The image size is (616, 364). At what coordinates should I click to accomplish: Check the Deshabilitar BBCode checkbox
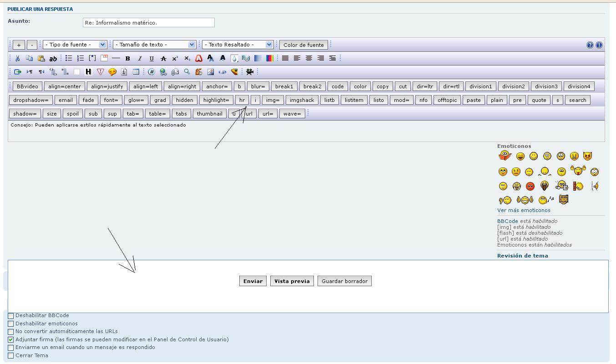[11, 316]
